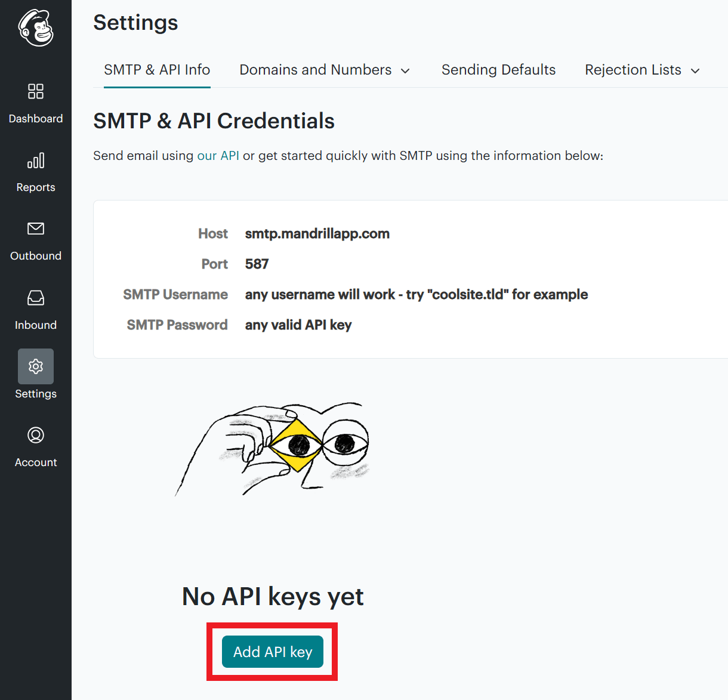Open the Dashboard grid icon
Screen dimensions: 728x700
pyautogui.click(x=36, y=91)
